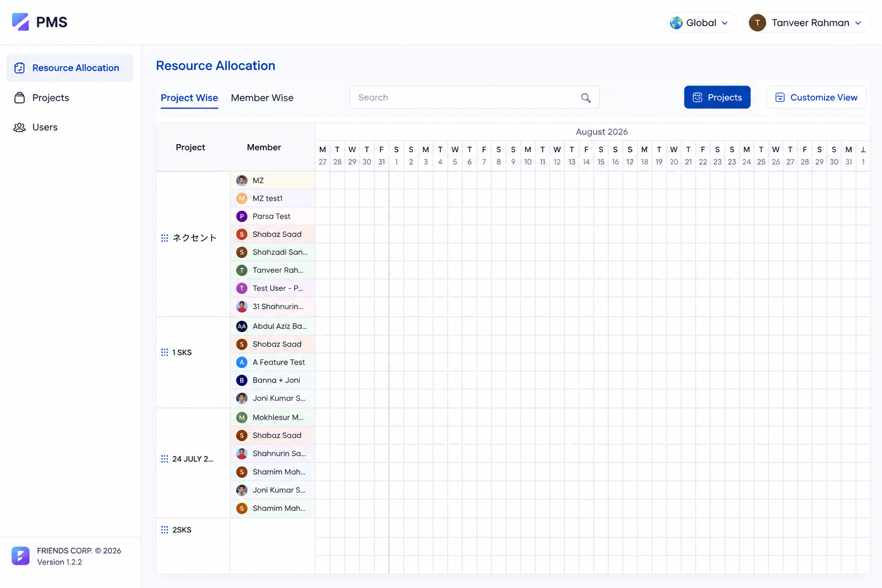882x588 pixels.
Task: Click the Parsa Test avatar
Action: [242, 216]
